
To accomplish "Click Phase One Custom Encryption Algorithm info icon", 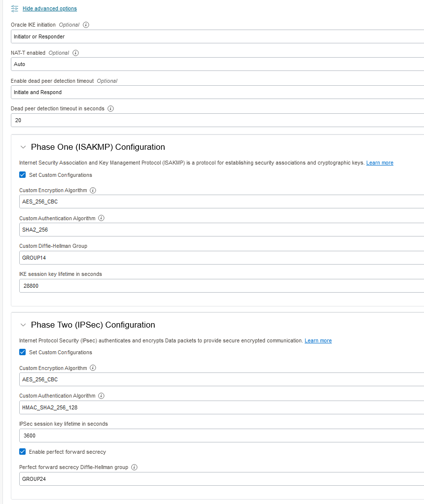I will tap(93, 190).
